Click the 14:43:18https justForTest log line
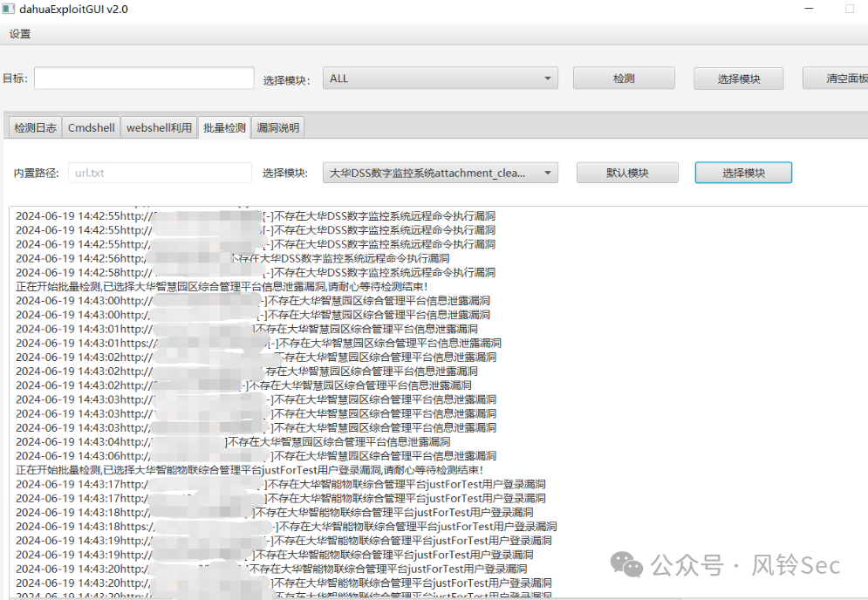The height and width of the screenshot is (600, 868). click(x=286, y=527)
